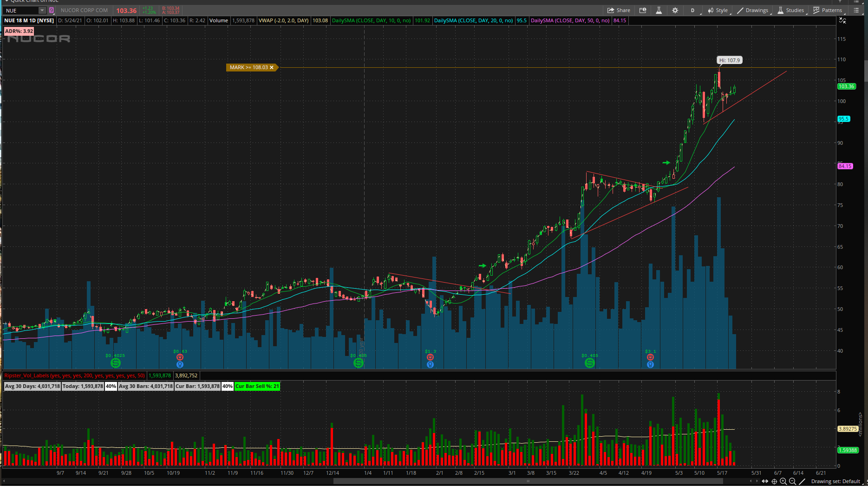Select the line drawing tool icon
Screen dimensions: 868x491
click(x=802, y=481)
